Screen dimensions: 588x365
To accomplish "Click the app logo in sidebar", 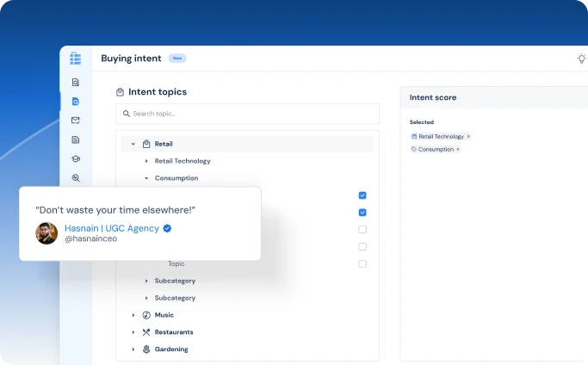I will tap(76, 59).
